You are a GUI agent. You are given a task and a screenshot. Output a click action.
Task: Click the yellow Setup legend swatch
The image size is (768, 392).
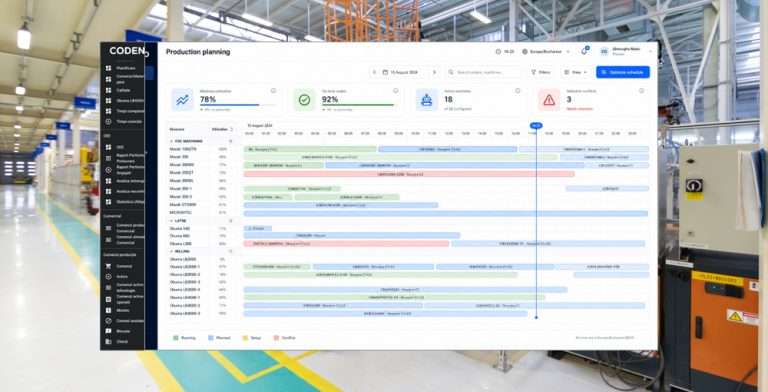(x=245, y=338)
